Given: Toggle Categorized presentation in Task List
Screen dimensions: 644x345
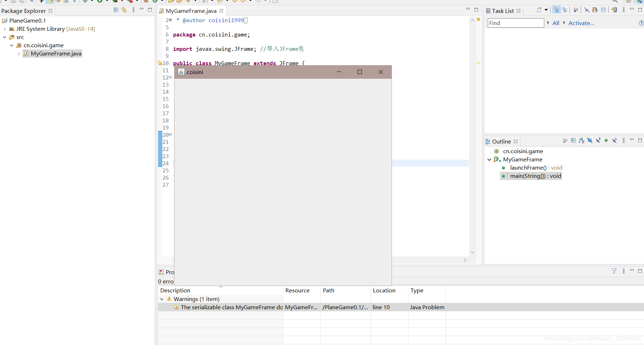Looking at the screenshot, I should click(x=556, y=10).
